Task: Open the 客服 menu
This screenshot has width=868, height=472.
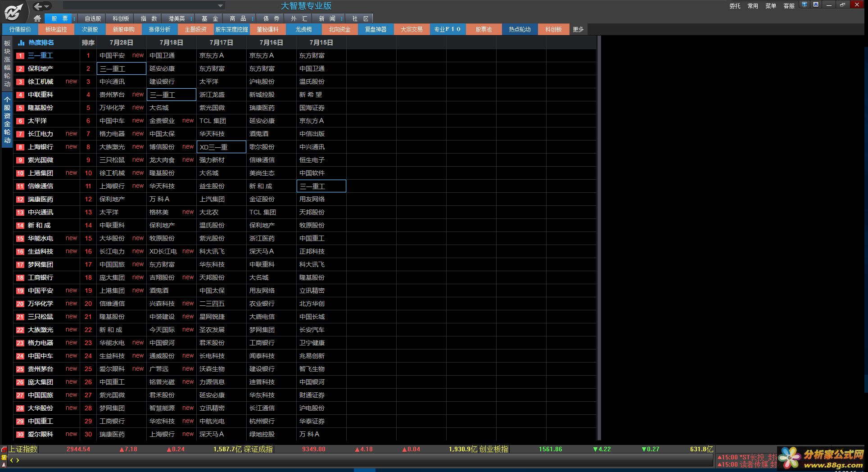Action: click(x=789, y=6)
